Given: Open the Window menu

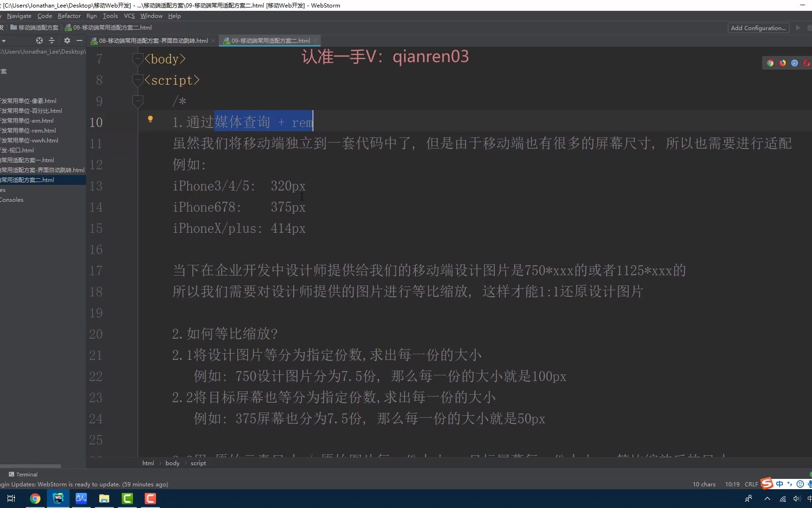Looking at the screenshot, I should click(151, 16).
